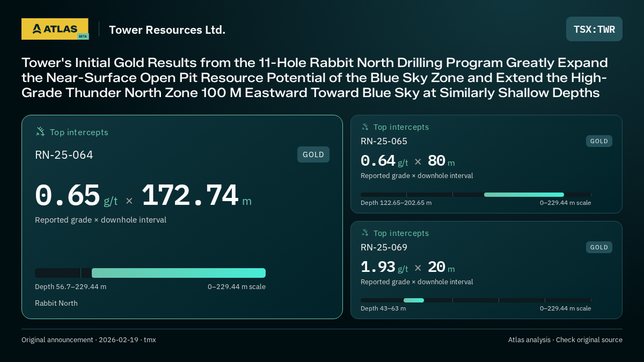644x362 pixels.
Task: Click Top intercepts label in RN-25-064 card
Action: [79, 132]
